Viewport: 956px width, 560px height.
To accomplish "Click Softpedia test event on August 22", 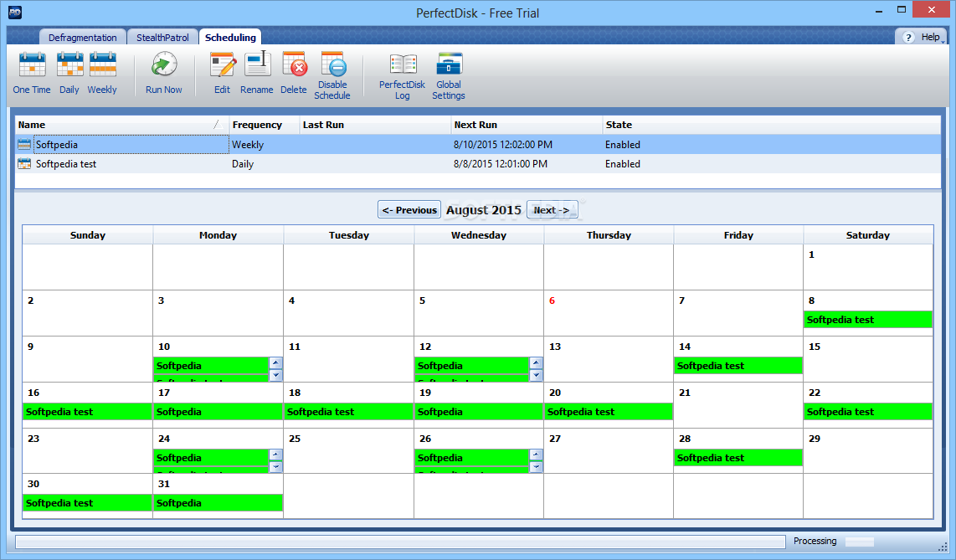I will pyautogui.click(x=867, y=411).
